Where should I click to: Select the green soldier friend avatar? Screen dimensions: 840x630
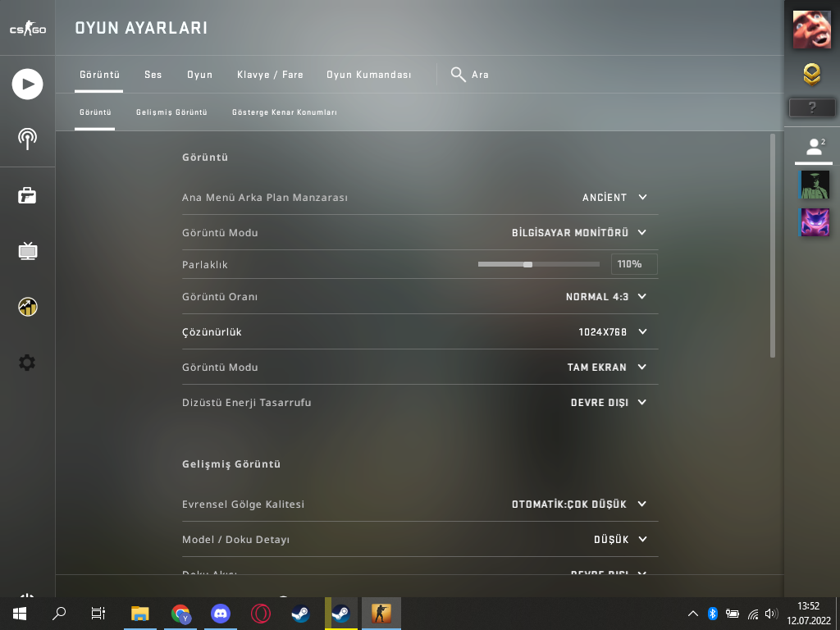(x=815, y=185)
